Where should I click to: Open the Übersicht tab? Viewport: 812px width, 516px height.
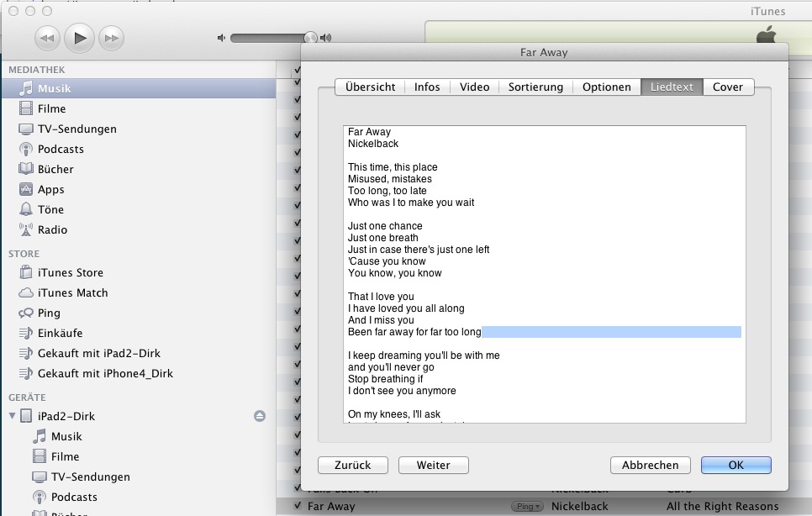(370, 87)
